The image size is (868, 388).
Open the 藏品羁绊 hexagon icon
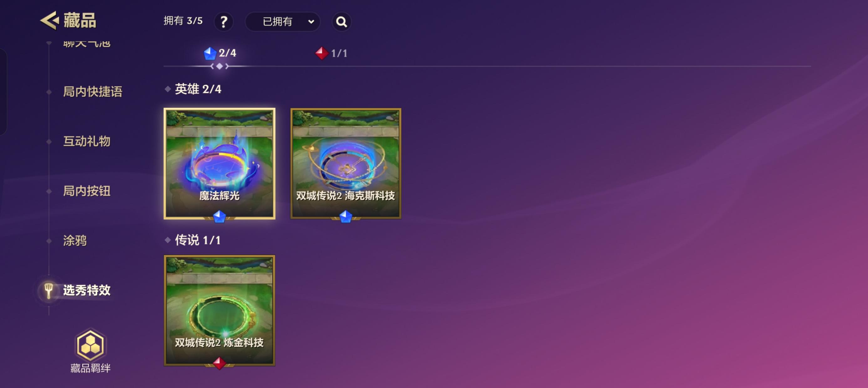pos(90,345)
